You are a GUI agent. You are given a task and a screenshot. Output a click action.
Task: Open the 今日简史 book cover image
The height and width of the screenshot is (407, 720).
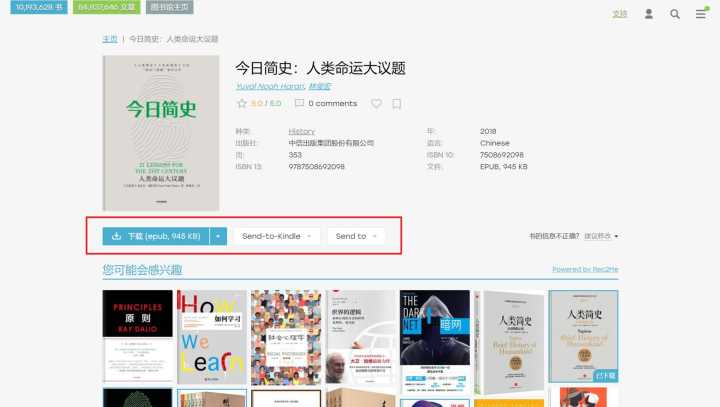click(161, 133)
